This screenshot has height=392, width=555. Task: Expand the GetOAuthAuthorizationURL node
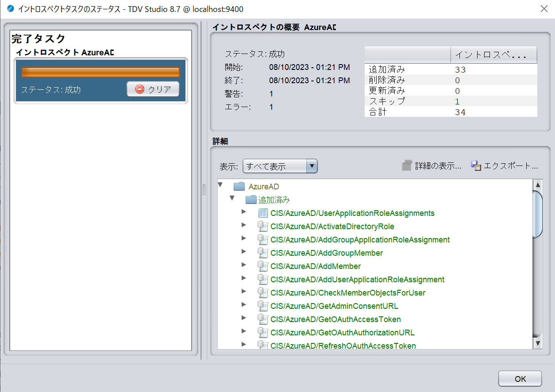[x=244, y=331]
